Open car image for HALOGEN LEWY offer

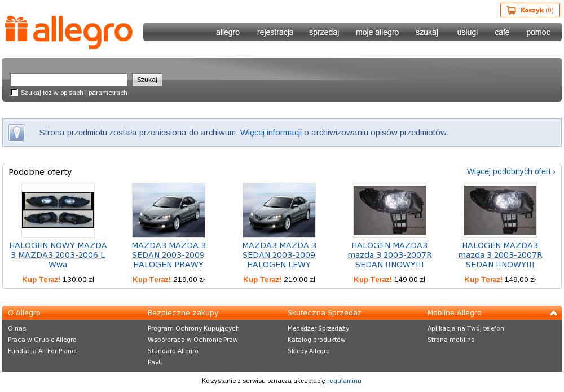click(279, 210)
